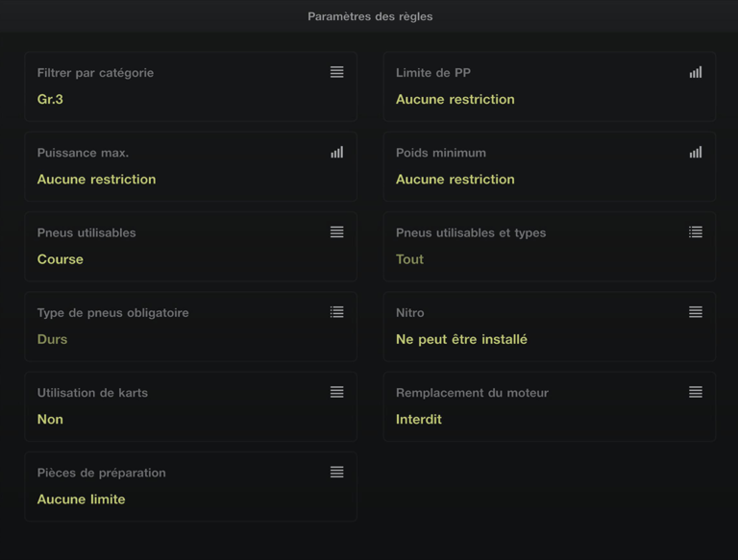Click bar-chart icon on Poids minimum
738x560 pixels.
click(695, 152)
